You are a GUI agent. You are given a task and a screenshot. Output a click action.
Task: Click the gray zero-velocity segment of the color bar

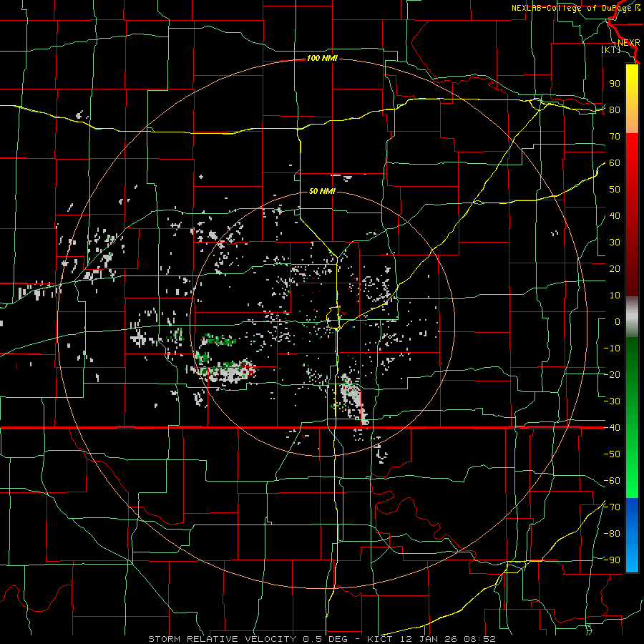tap(632, 316)
